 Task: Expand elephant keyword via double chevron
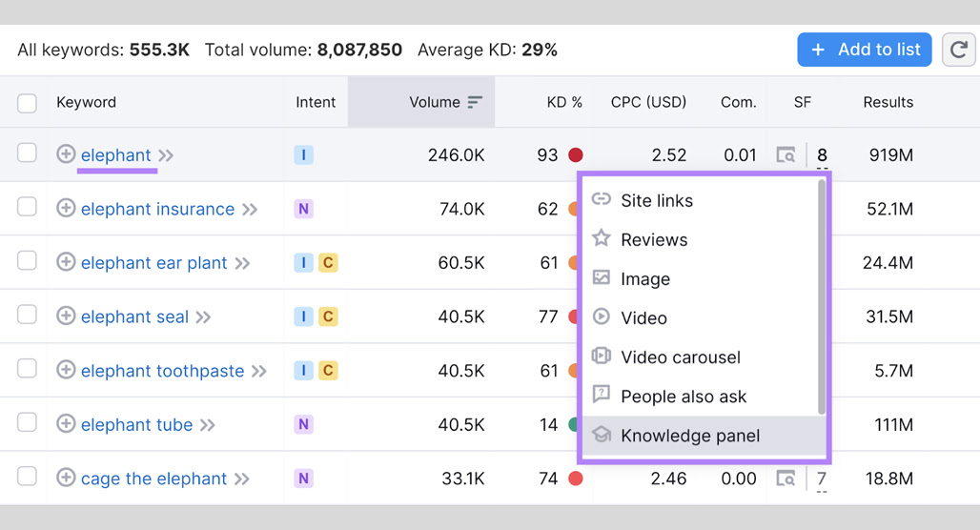(166, 155)
